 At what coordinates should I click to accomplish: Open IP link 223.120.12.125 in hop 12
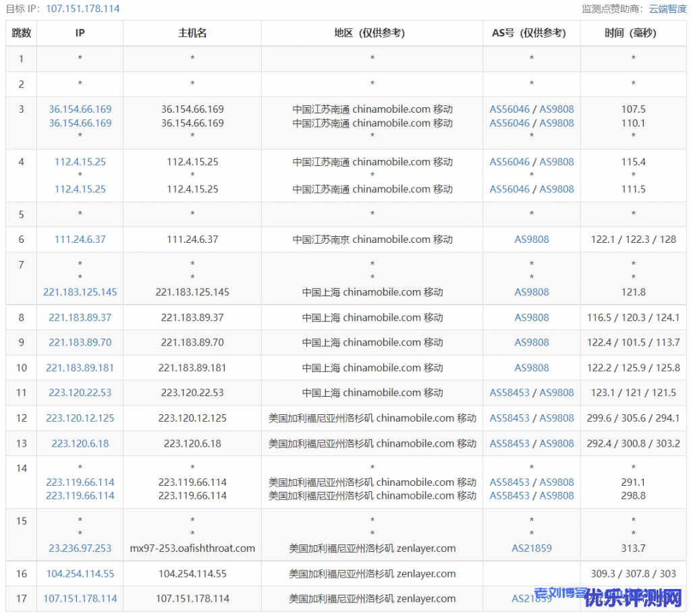click(x=80, y=418)
